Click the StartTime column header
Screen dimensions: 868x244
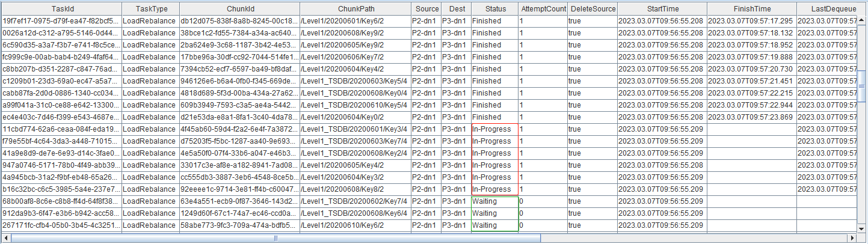coord(662,9)
